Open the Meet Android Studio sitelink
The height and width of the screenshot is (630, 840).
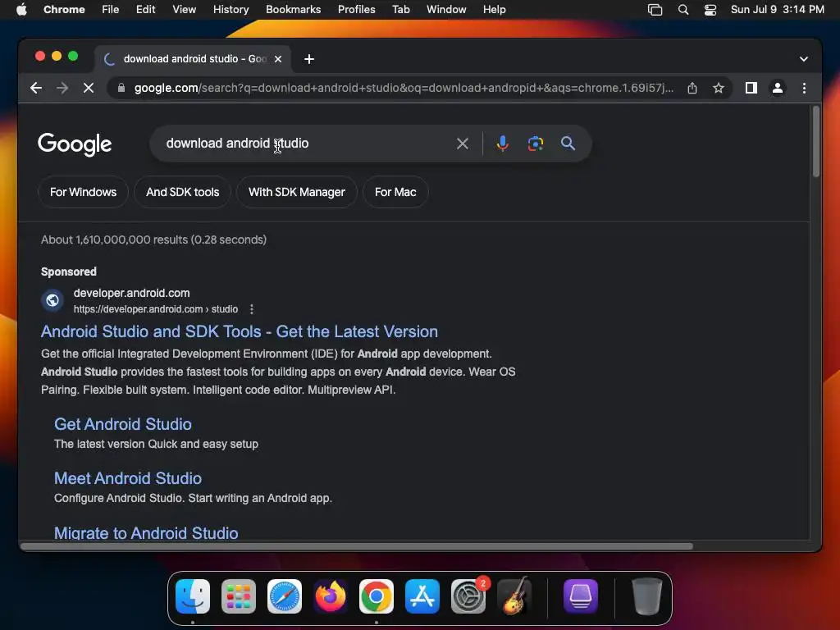coord(128,478)
